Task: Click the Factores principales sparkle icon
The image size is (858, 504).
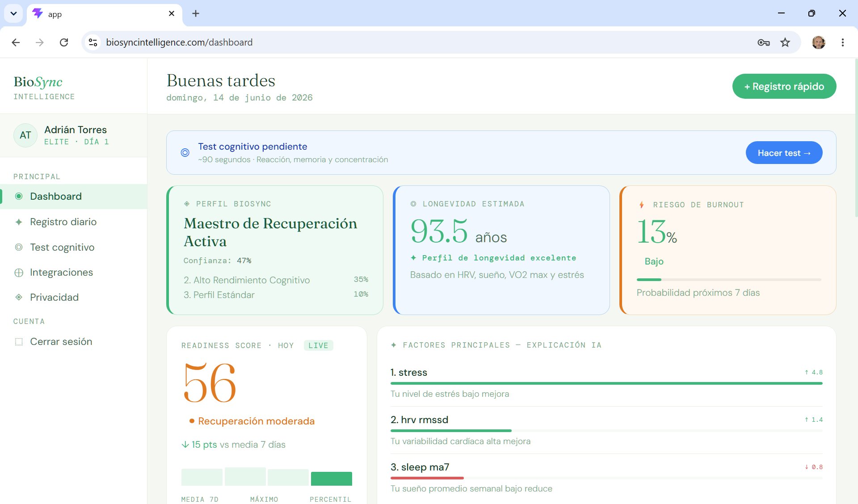Action: pos(394,345)
